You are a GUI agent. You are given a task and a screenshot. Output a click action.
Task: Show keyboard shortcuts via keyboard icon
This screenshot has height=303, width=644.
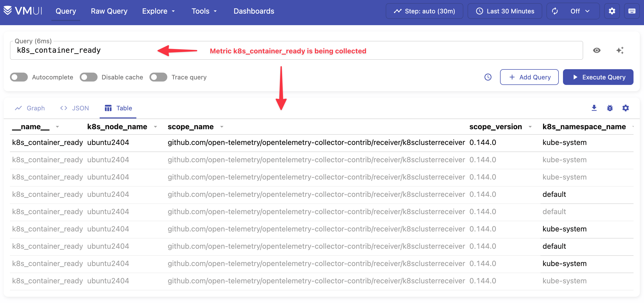coord(632,11)
